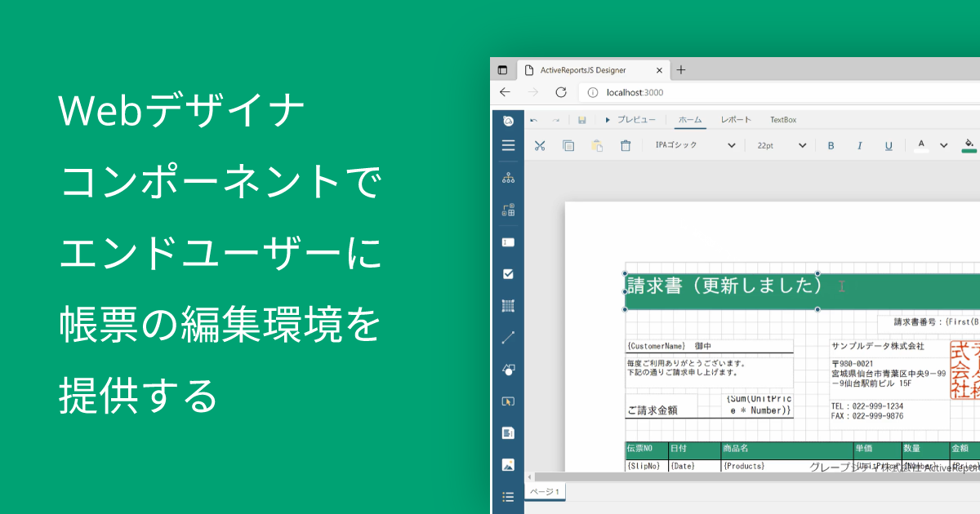Toggle bold formatting on the title text
The height and width of the screenshot is (514, 980).
pos(831,144)
